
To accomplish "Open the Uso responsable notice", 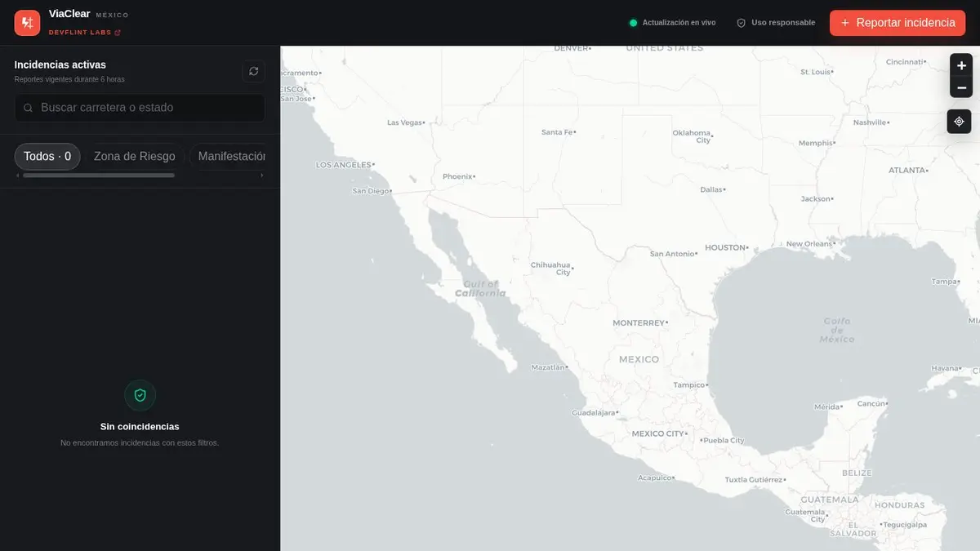I will (776, 23).
